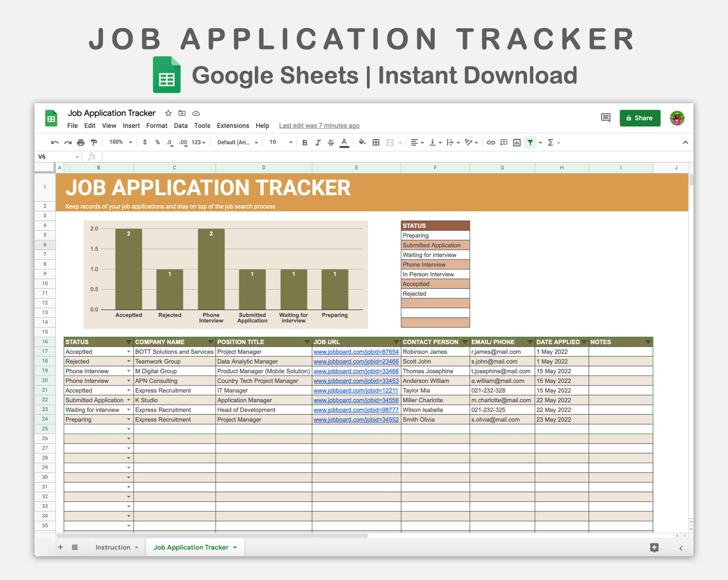Open the fill color picker

362,142
